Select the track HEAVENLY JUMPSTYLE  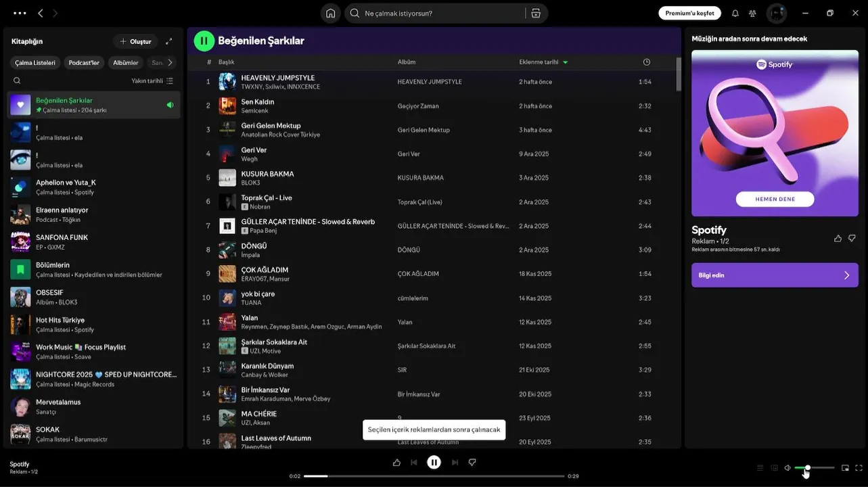277,78
